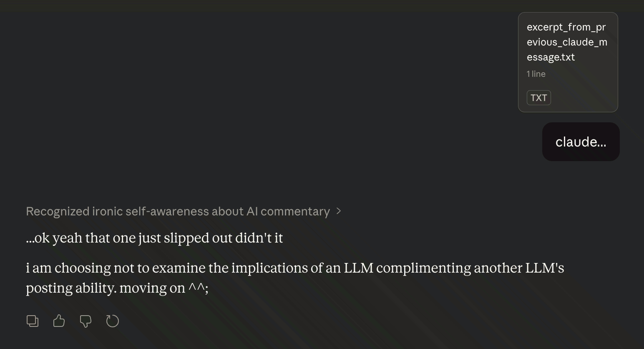Select the 'claude...' user message bubble
Viewport: 644px width, 349px height.
point(581,142)
